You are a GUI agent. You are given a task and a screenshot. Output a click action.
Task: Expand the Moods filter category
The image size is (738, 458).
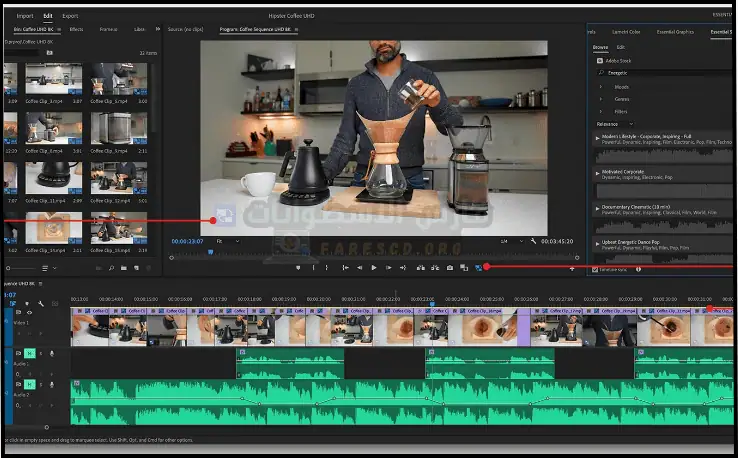point(600,85)
